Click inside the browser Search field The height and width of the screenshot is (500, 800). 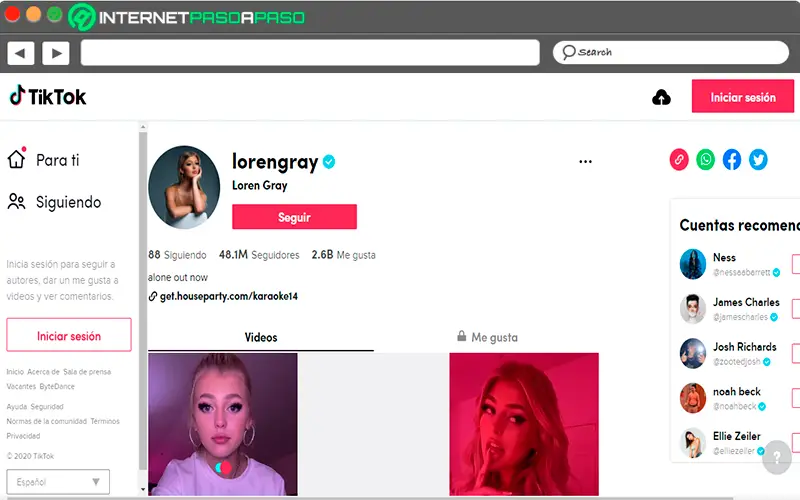(670, 52)
